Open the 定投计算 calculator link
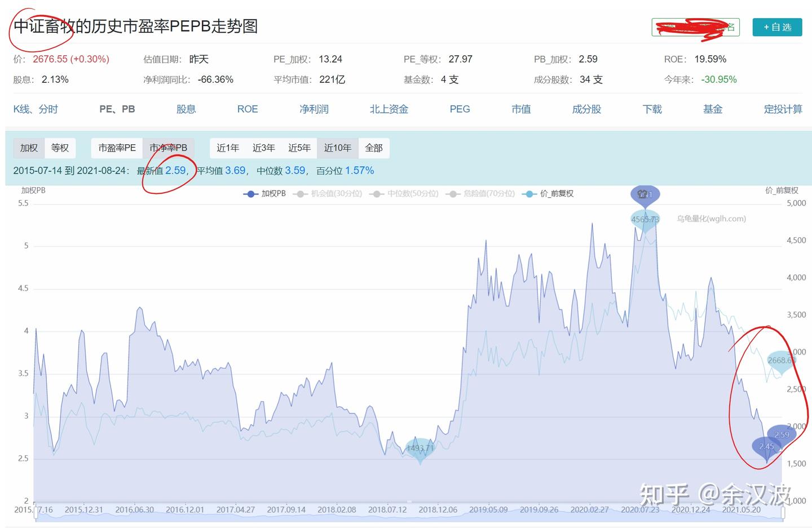The image size is (812, 528). [x=784, y=109]
